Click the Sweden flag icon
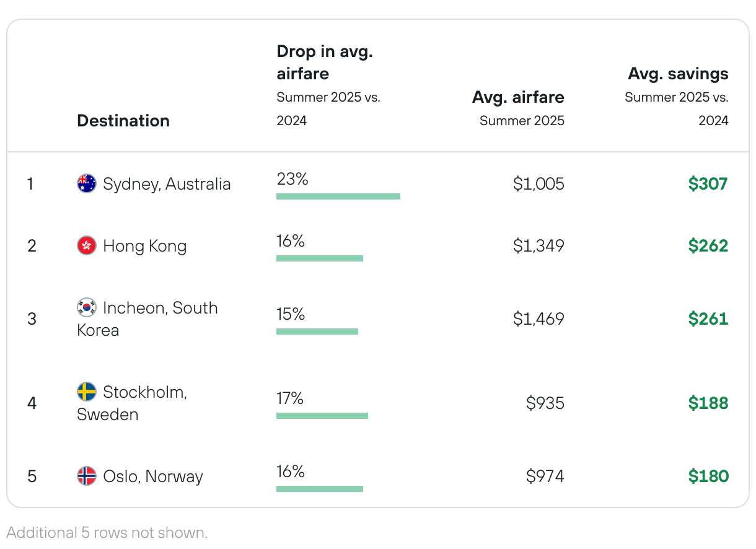 point(87,392)
